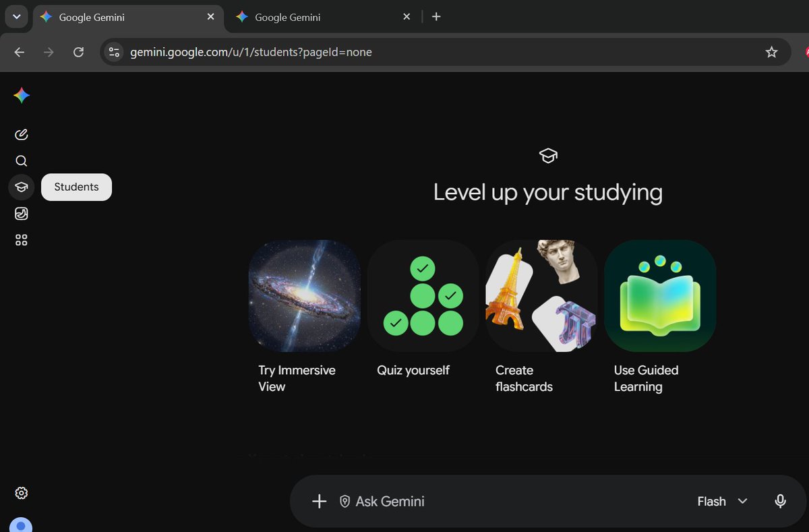Open the search chats magnifier icon

pos(22,160)
